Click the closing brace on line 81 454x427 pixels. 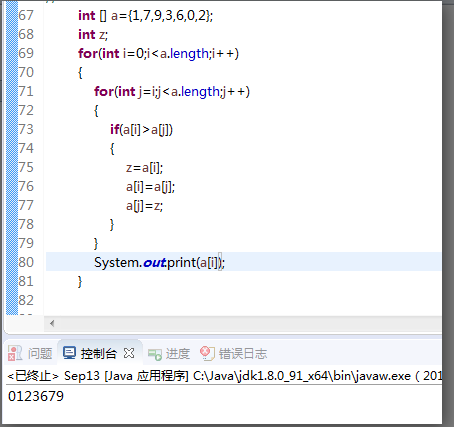pos(80,282)
